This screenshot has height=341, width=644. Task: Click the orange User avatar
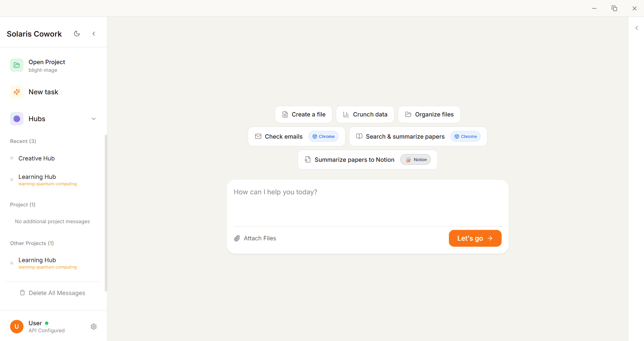tap(17, 327)
